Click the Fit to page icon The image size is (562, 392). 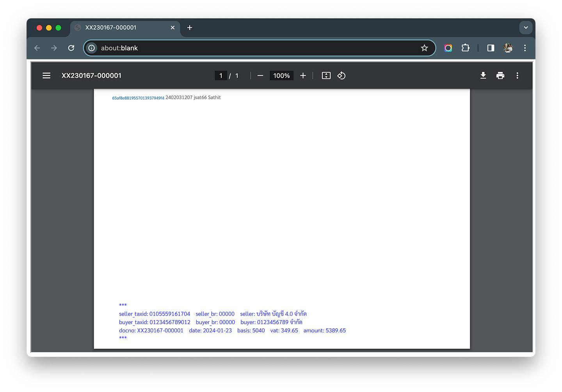[326, 76]
